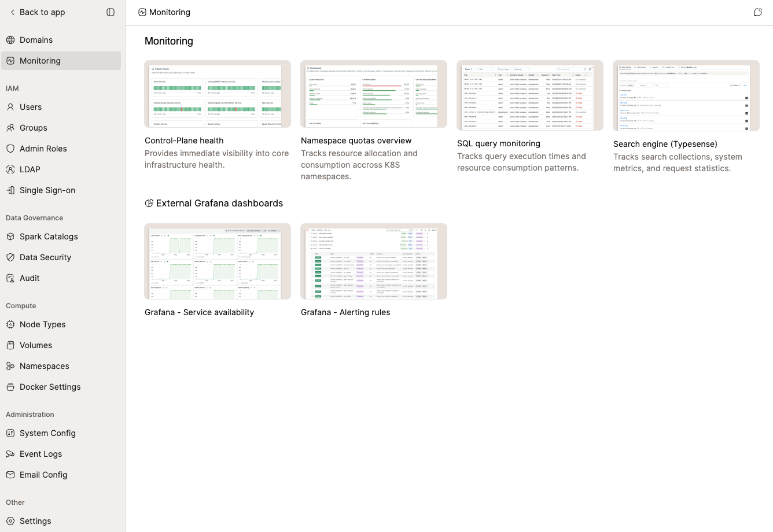
Task: Open the SQL query monitoring thumbnail
Action: [530, 95]
